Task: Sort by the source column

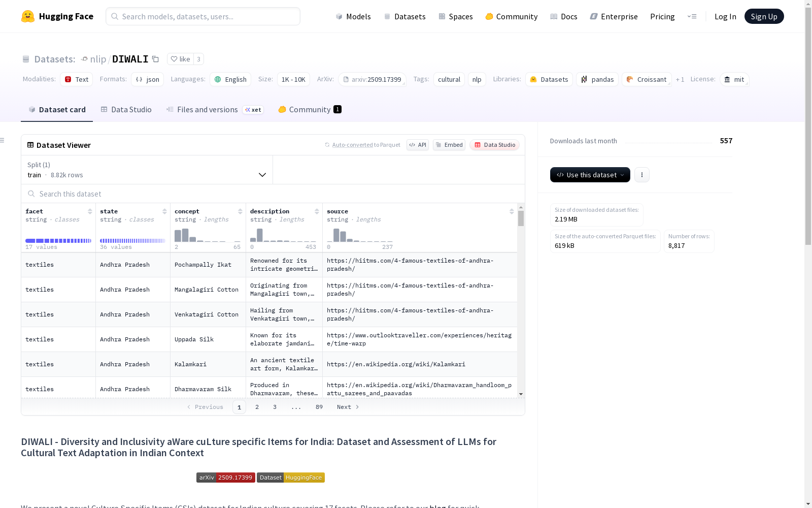Action: pyautogui.click(x=512, y=211)
